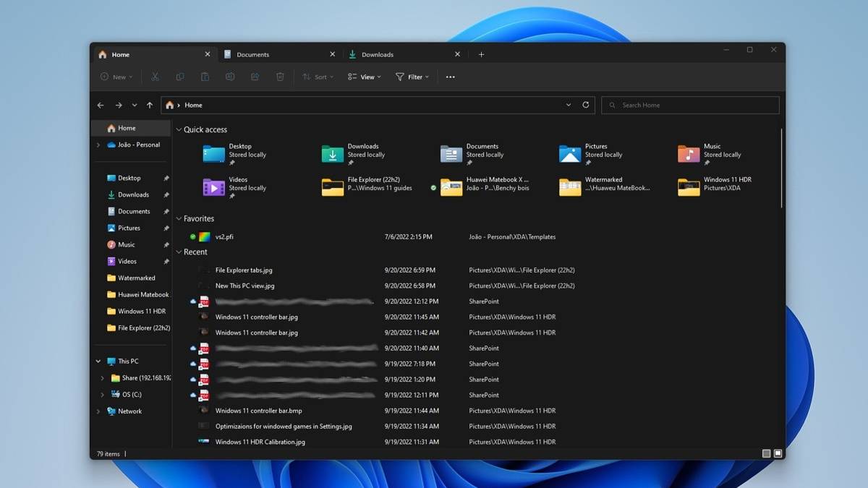
Task: Click the Refresh icon in the address bar
Action: coord(585,104)
